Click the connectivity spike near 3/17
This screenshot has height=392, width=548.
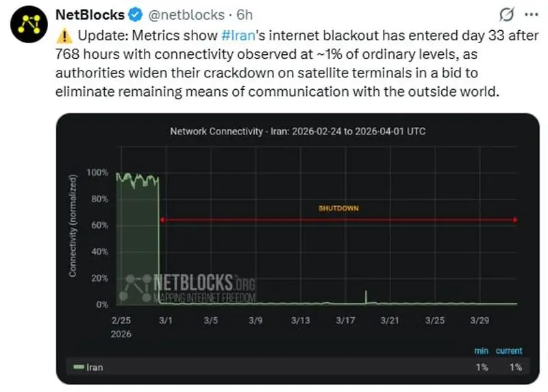[366, 295]
